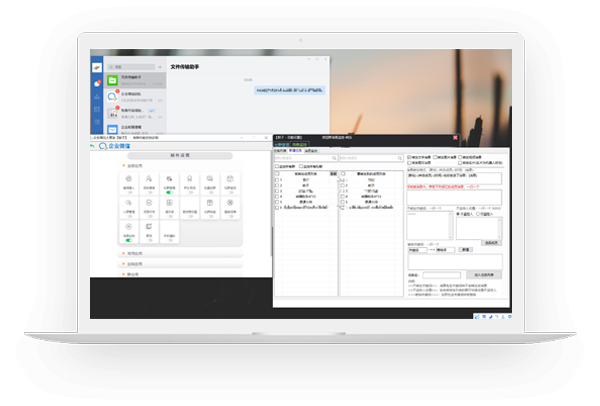Switch to the green top tab in black window
Viewport: 600px width, 406px height.
click(300, 145)
